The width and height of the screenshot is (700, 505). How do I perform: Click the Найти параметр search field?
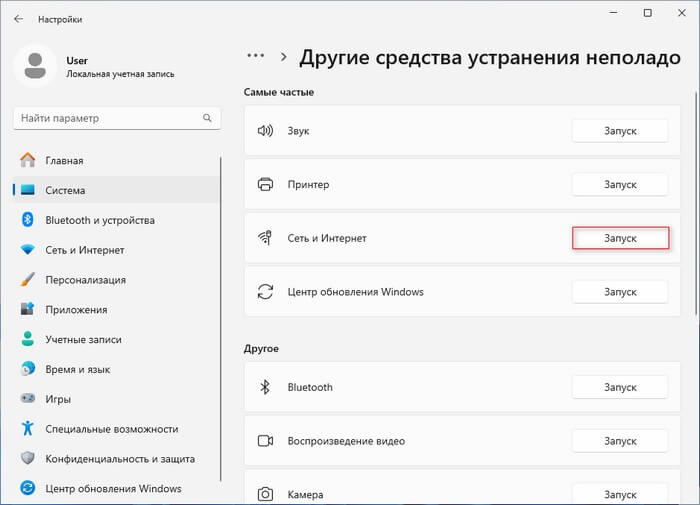117,118
